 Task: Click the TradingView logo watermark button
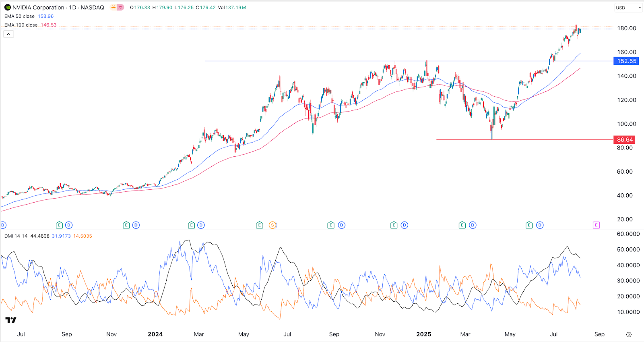click(x=11, y=320)
